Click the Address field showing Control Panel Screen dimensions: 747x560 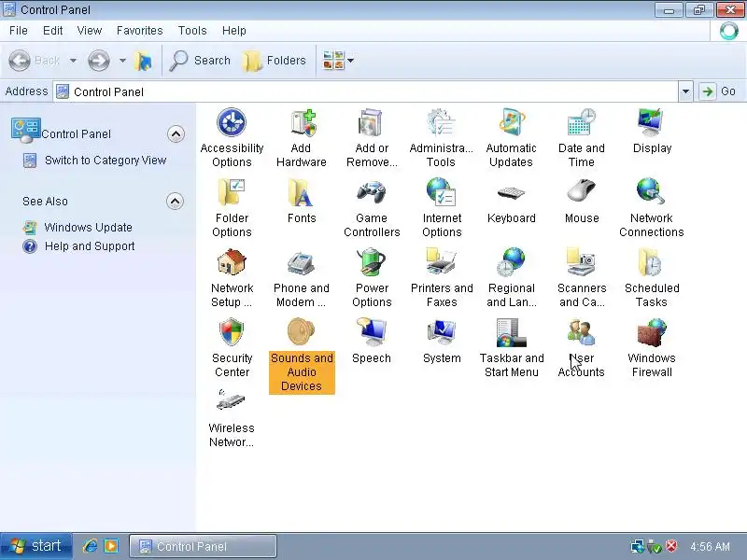366,91
